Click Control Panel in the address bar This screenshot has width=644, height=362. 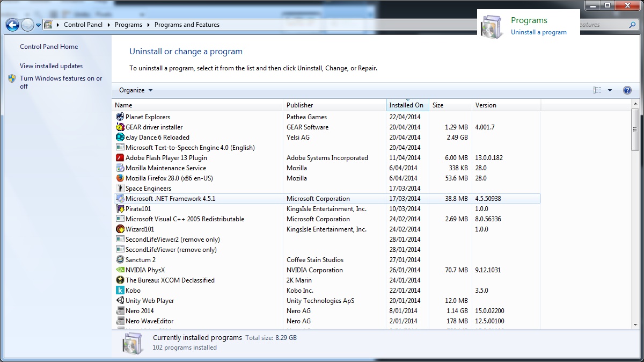[x=84, y=25]
